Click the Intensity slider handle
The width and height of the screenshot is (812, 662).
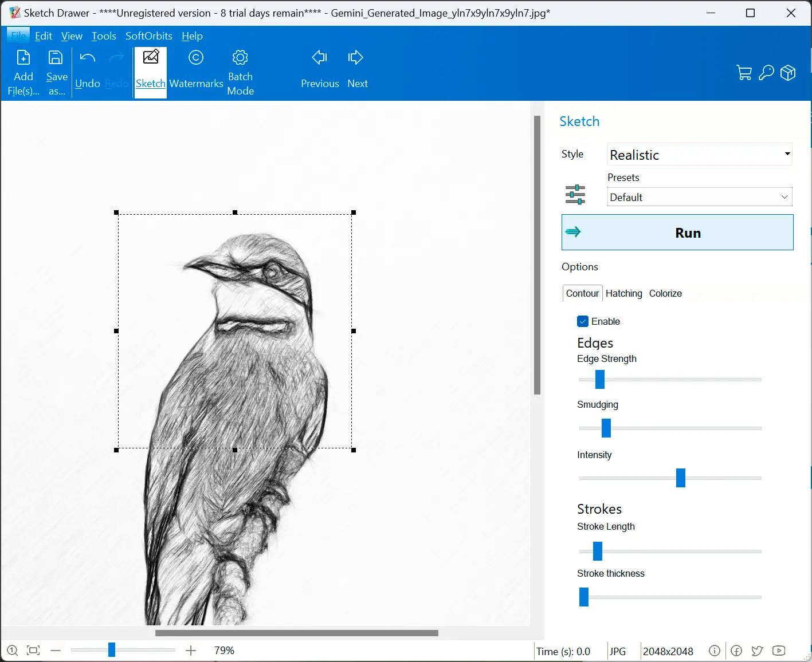pyautogui.click(x=681, y=478)
